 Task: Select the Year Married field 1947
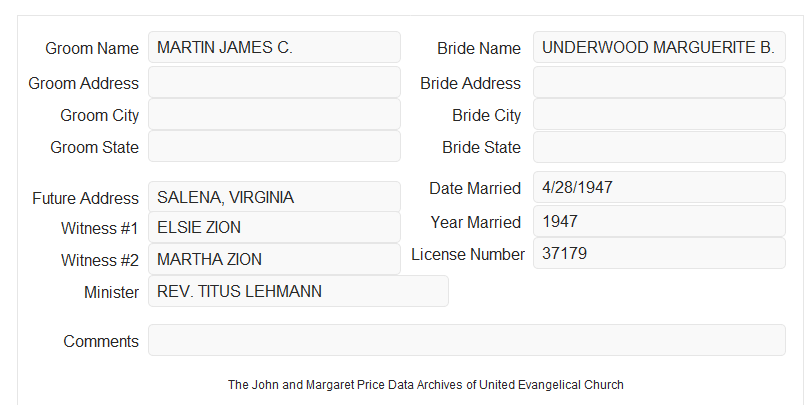pos(659,221)
